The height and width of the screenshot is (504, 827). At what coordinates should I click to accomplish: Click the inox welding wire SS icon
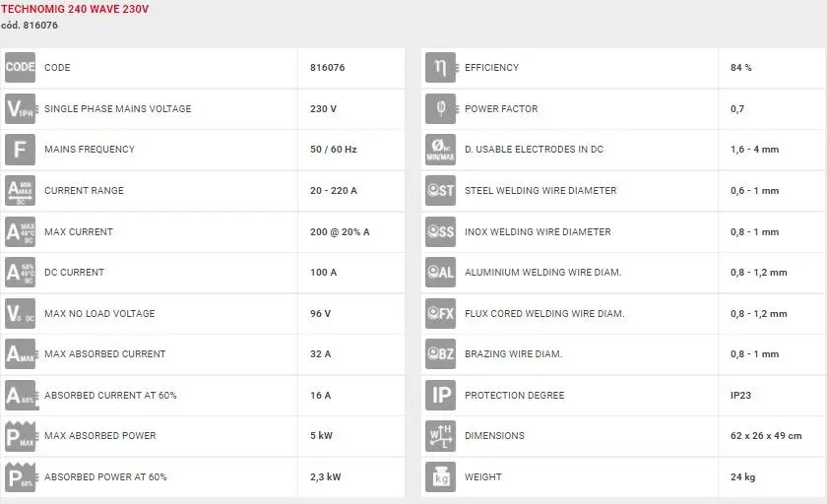[x=440, y=232]
